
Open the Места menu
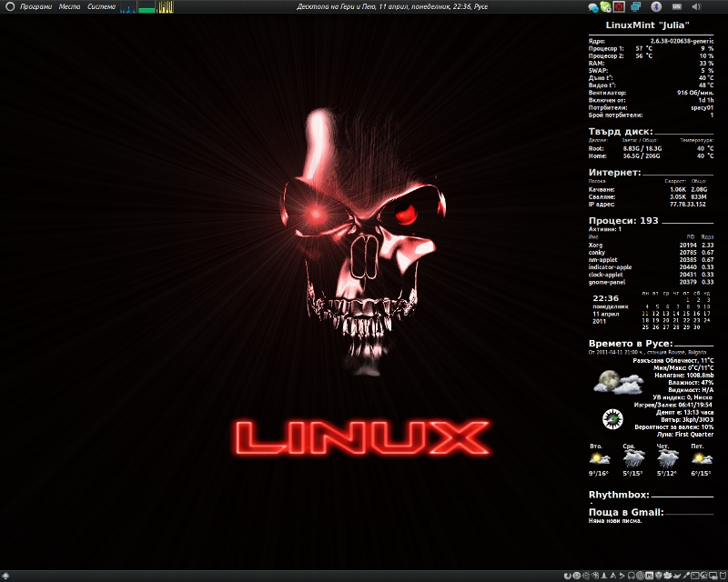[x=70, y=6]
